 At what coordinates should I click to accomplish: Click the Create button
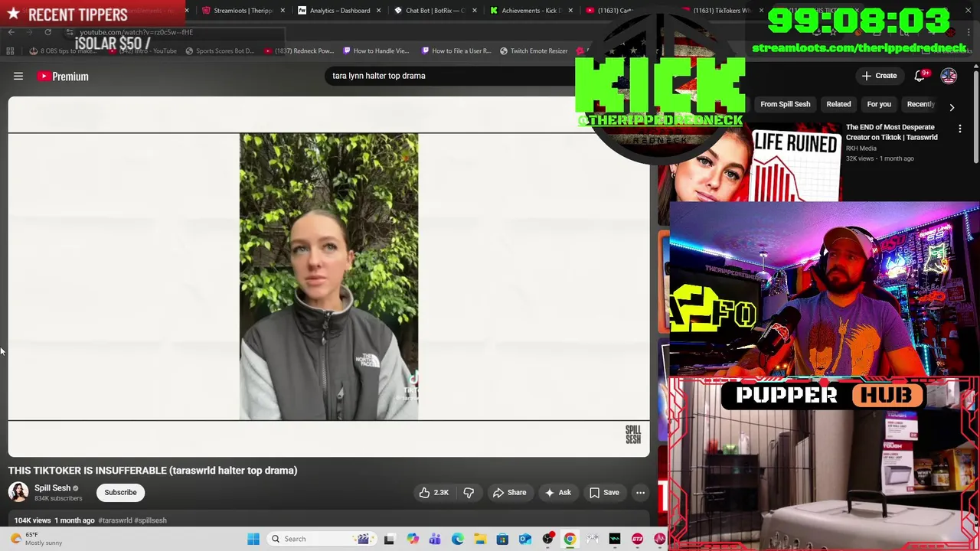(879, 76)
